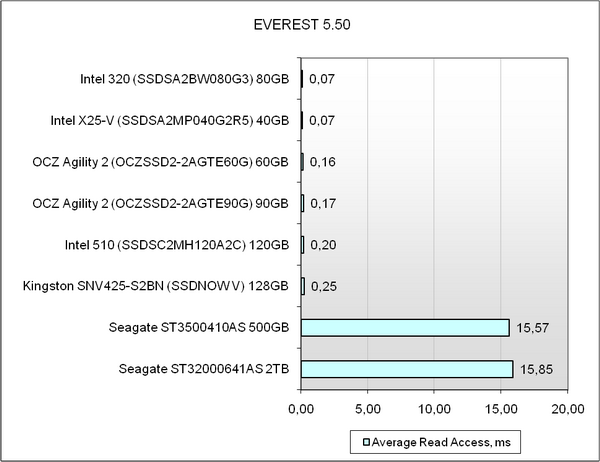Click the 0,25 data value
600x462 pixels.
point(324,287)
